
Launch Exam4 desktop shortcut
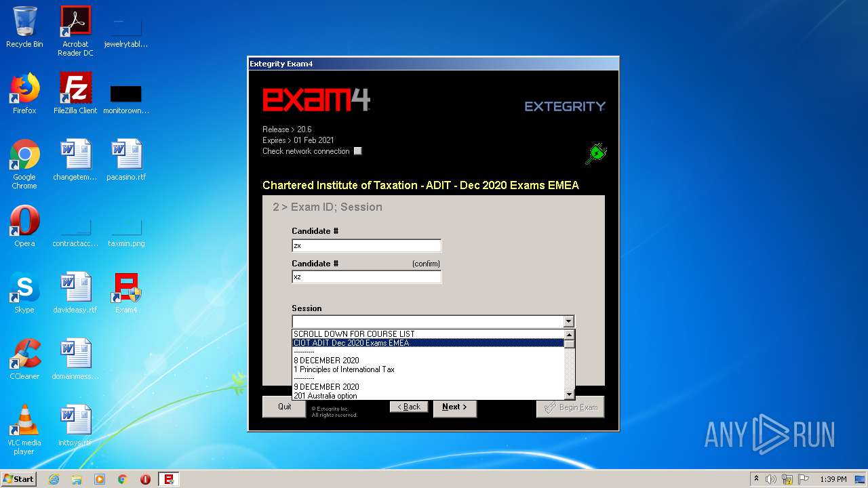(126, 293)
